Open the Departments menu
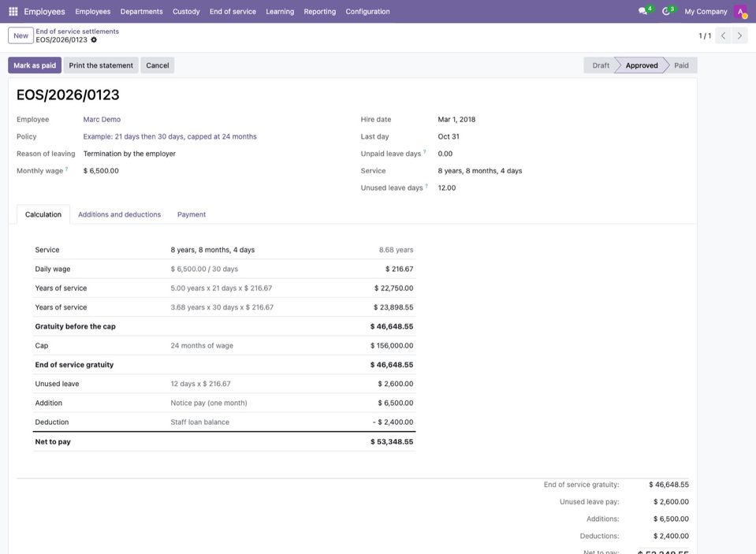The width and height of the screenshot is (756, 554). point(141,12)
